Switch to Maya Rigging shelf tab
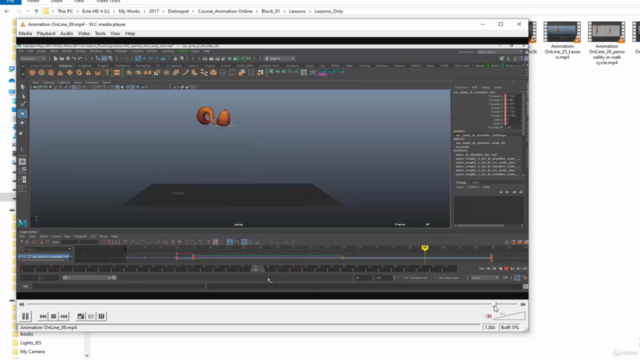640x360 pixels. (103, 66)
